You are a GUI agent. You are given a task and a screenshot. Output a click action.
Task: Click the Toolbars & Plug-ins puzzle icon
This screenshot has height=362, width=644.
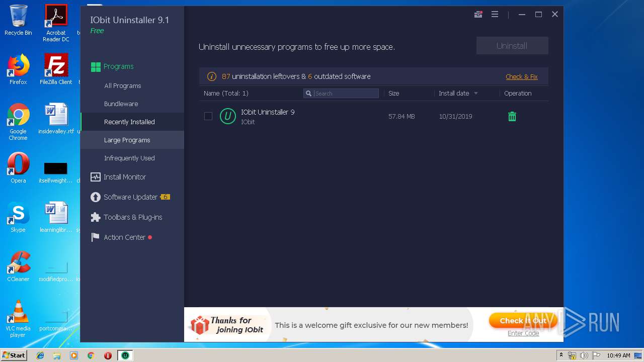pos(96,217)
